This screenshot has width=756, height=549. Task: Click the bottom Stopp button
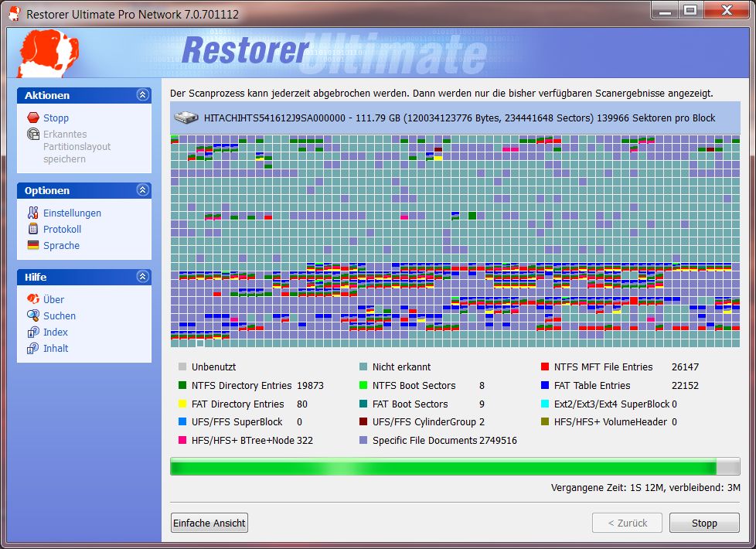coord(704,523)
